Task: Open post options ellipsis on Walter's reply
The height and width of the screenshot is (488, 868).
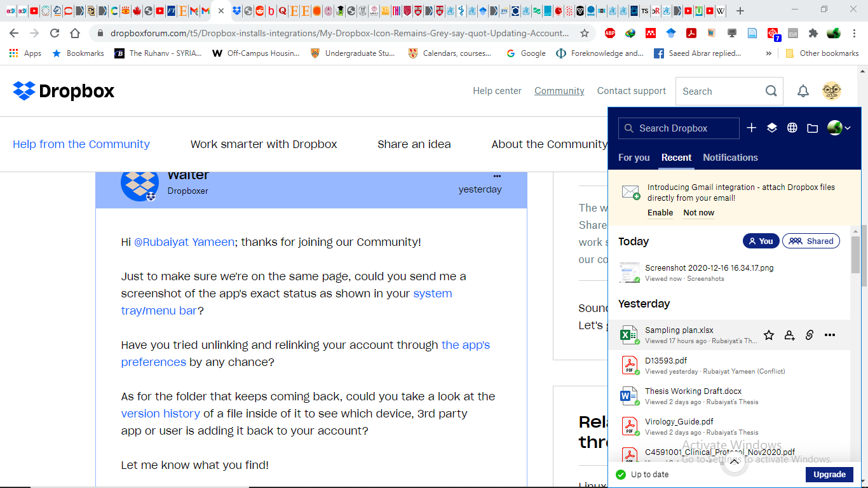Action: coord(497,176)
